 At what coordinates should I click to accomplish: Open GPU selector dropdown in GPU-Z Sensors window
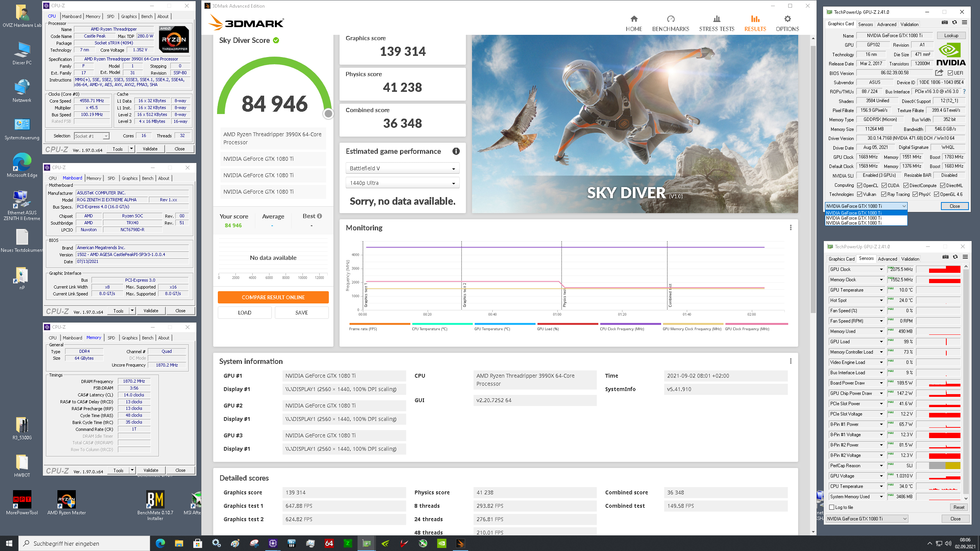coord(867,519)
